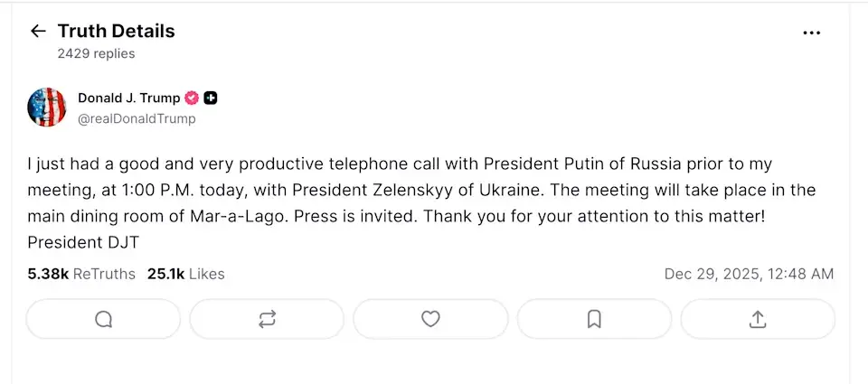Click the Dec 29, 2025 timestamp
Screen dimensions: 868x384
coord(749,274)
